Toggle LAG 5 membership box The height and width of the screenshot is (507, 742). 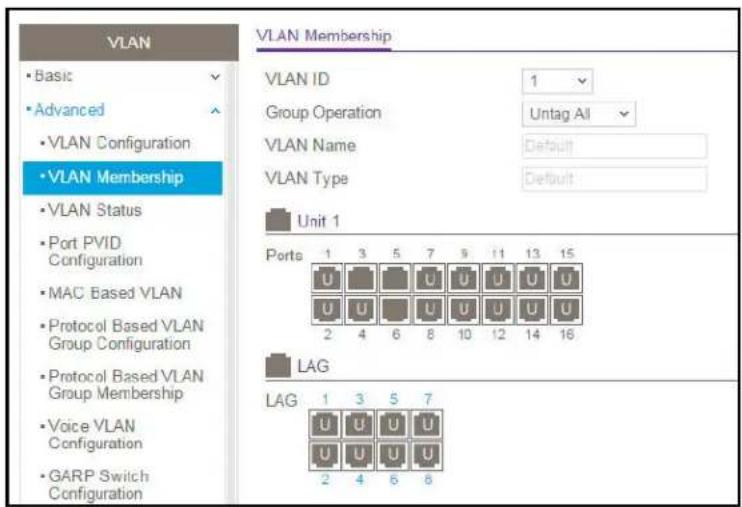tap(393, 424)
